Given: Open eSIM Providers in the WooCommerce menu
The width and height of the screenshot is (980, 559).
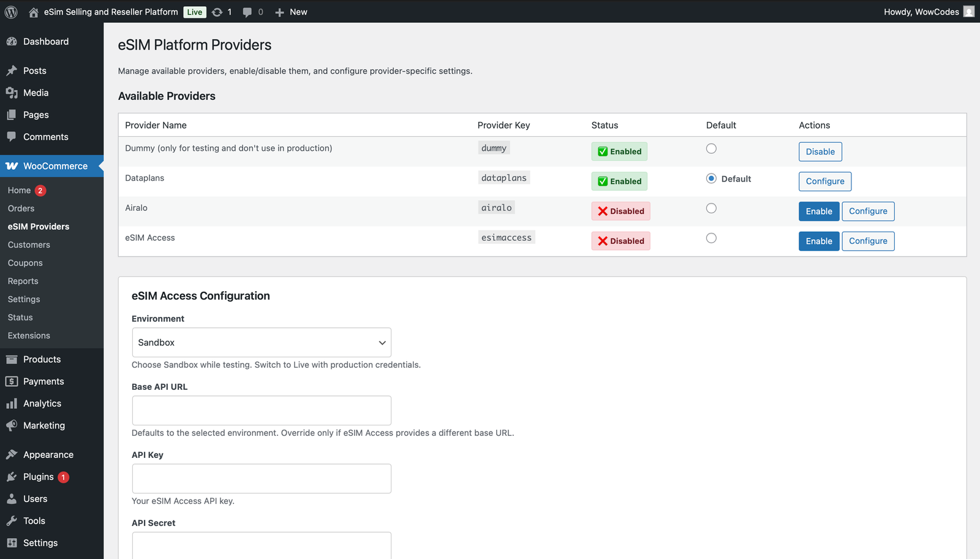Looking at the screenshot, I should [x=38, y=226].
